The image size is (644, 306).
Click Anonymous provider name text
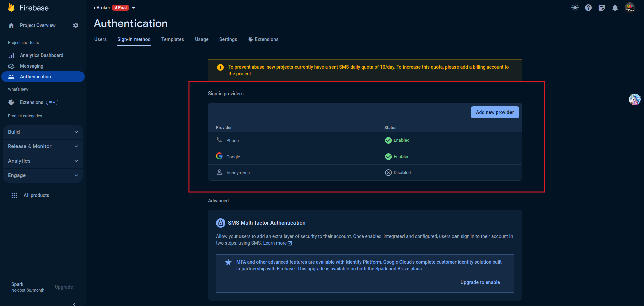tap(238, 173)
